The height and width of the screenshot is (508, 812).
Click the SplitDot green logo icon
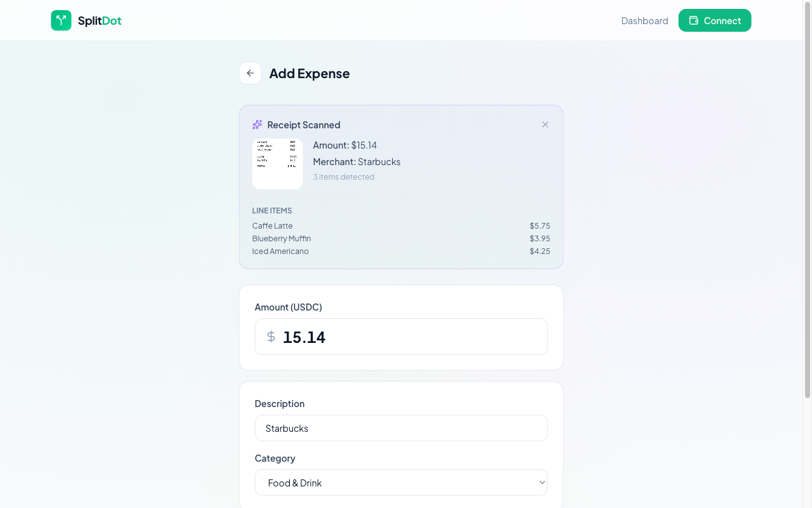(x=61, y=20)
